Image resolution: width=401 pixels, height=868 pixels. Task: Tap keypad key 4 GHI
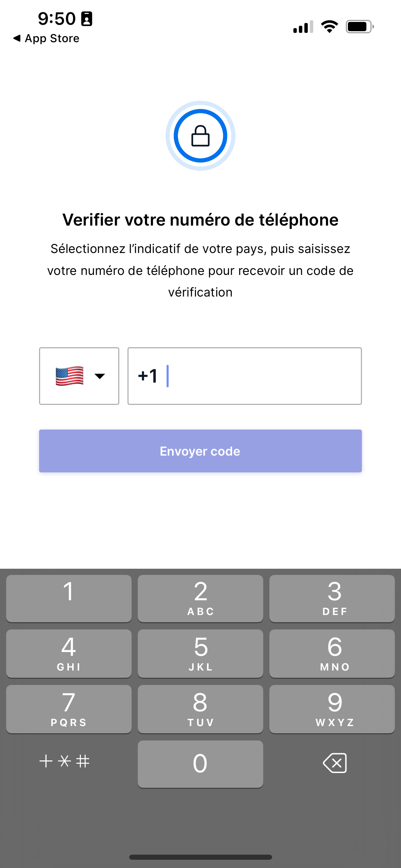point(69,653)
